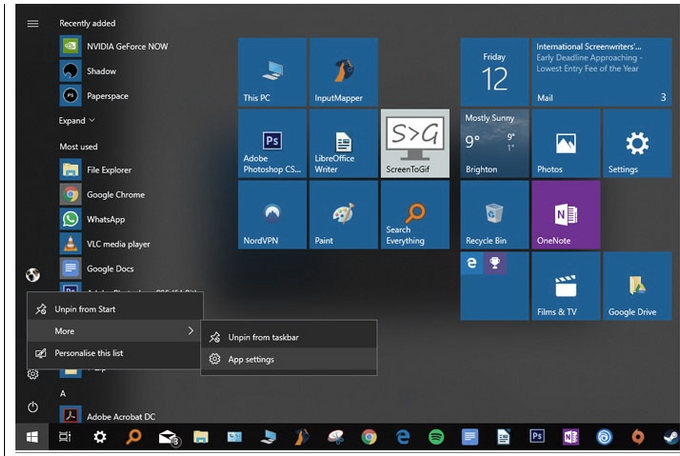Launch Shadow from recently added
The image size is (680, 456).
pos(88,71)
